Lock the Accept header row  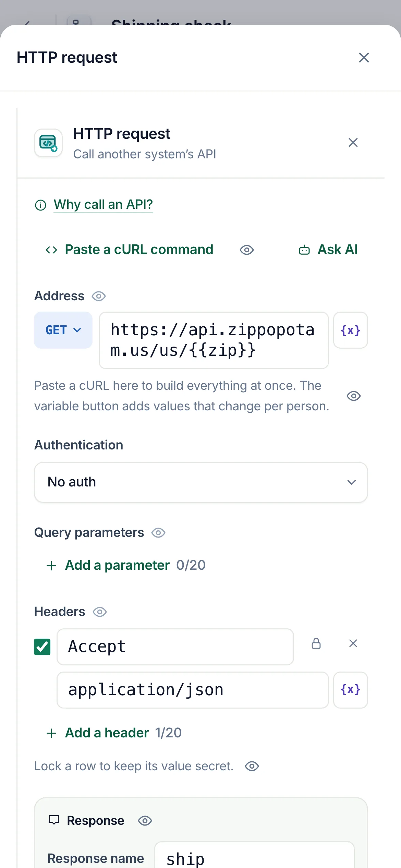point(316,643)
